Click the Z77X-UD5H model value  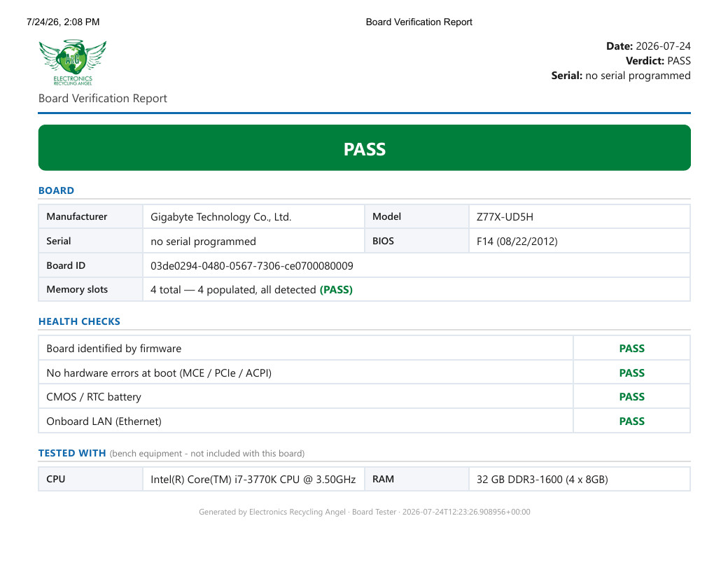tap(505, 217)
